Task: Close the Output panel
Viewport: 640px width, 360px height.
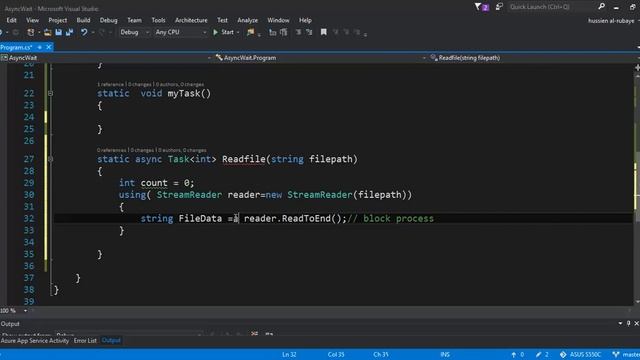Action: pos(636,323)
